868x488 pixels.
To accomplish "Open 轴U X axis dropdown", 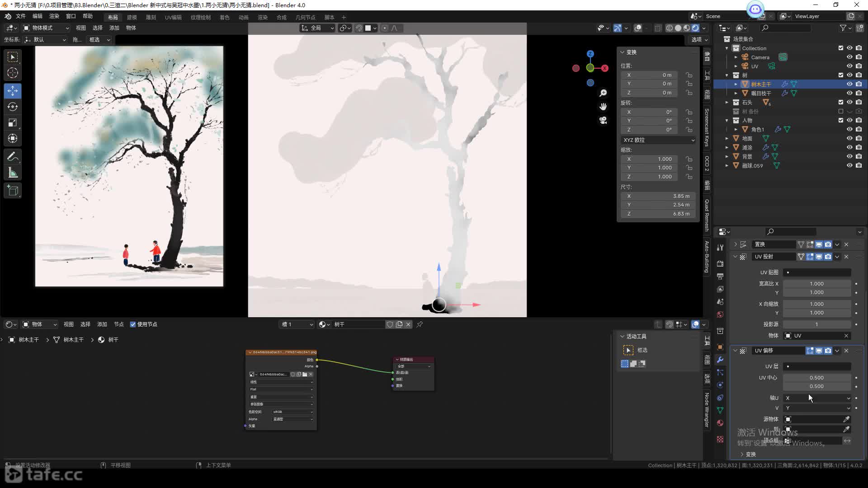I will click(817, 398).
